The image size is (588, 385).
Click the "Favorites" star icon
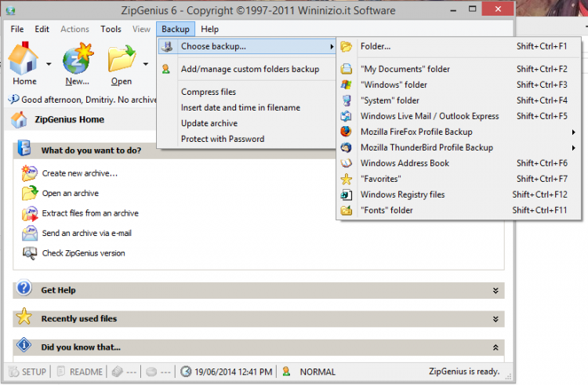[346, 180]
